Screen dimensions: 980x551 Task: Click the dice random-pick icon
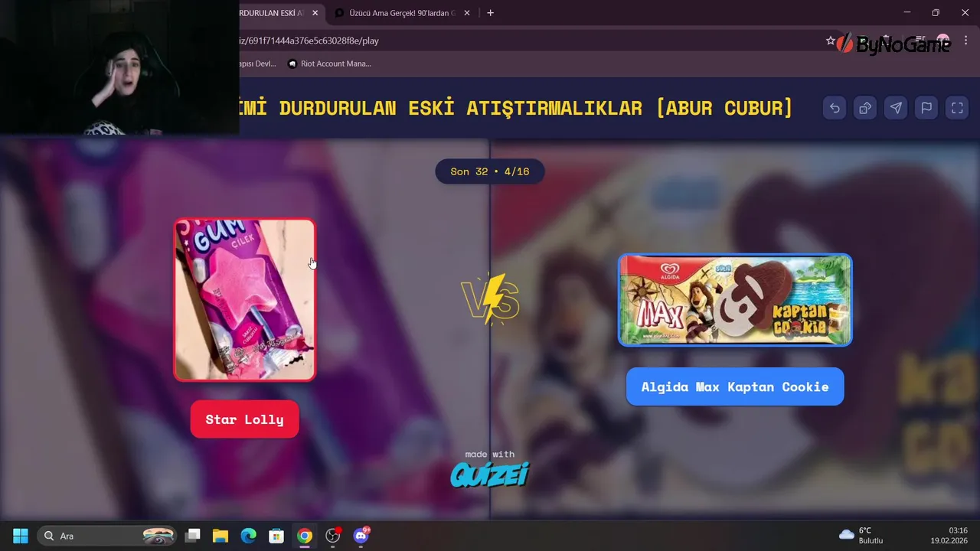tap(865, 108)
